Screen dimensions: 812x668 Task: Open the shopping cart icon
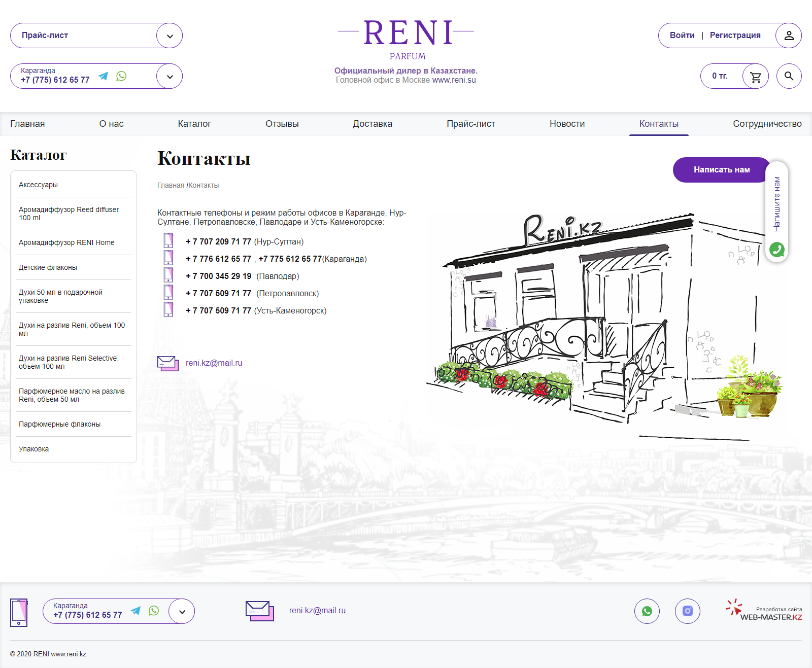pos(756,77)
